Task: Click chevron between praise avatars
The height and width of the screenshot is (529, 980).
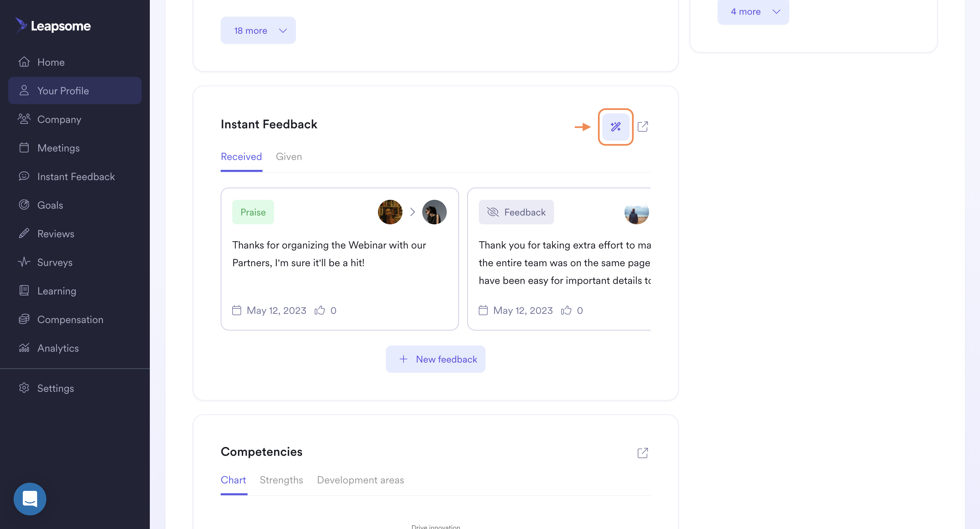Action: (x=412, y=212)
